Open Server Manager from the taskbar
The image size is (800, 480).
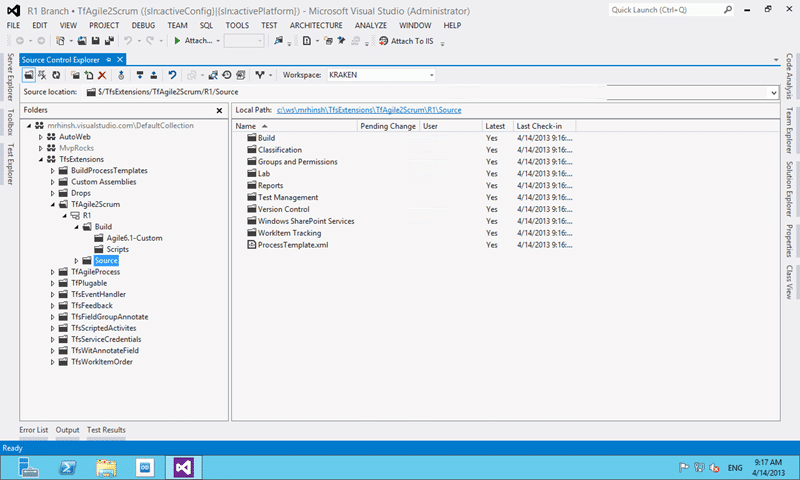coord(28,468)
